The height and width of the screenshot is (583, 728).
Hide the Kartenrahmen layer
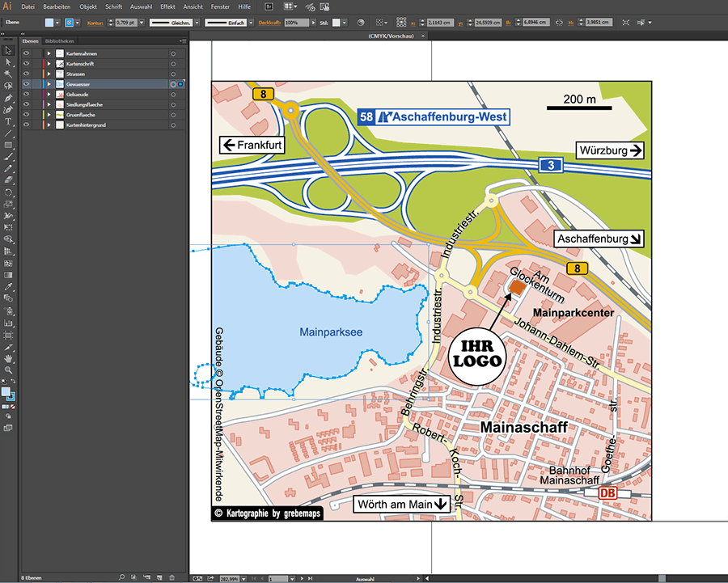point(26,53)
